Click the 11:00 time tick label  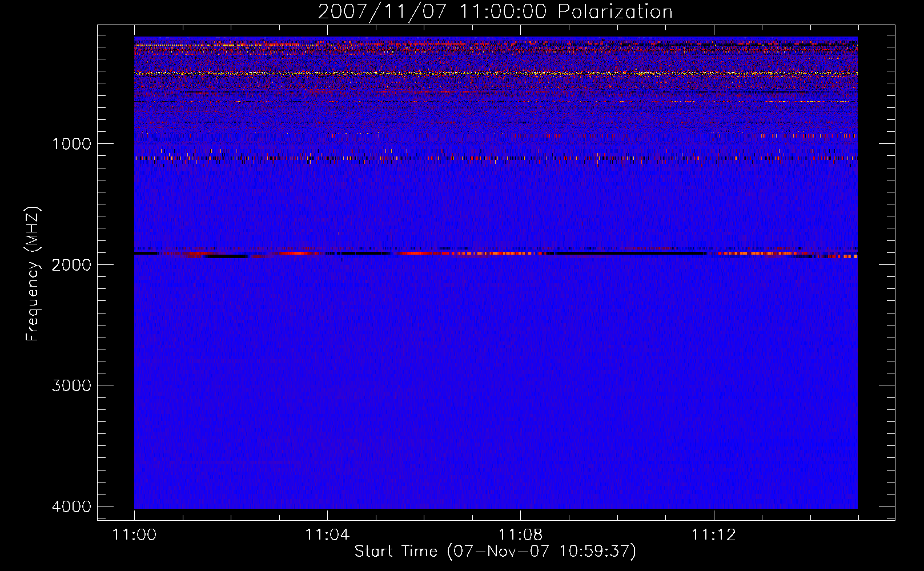[134, 535]
